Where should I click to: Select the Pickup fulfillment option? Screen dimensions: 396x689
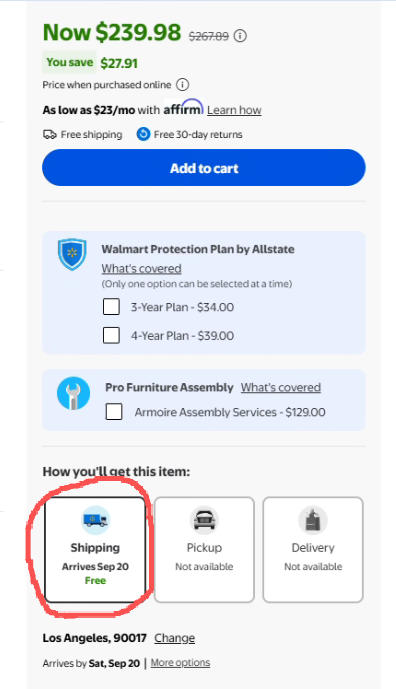tap(204, 550)
